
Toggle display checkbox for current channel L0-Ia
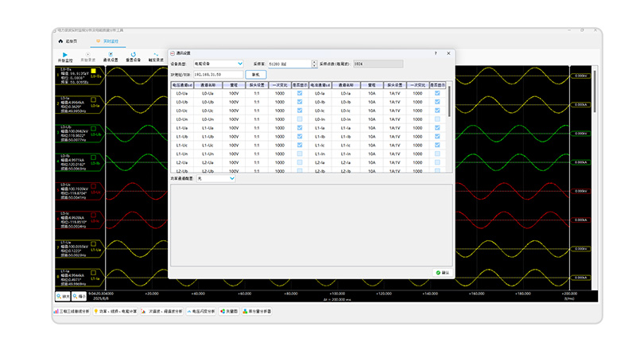[x=438, y=93]
